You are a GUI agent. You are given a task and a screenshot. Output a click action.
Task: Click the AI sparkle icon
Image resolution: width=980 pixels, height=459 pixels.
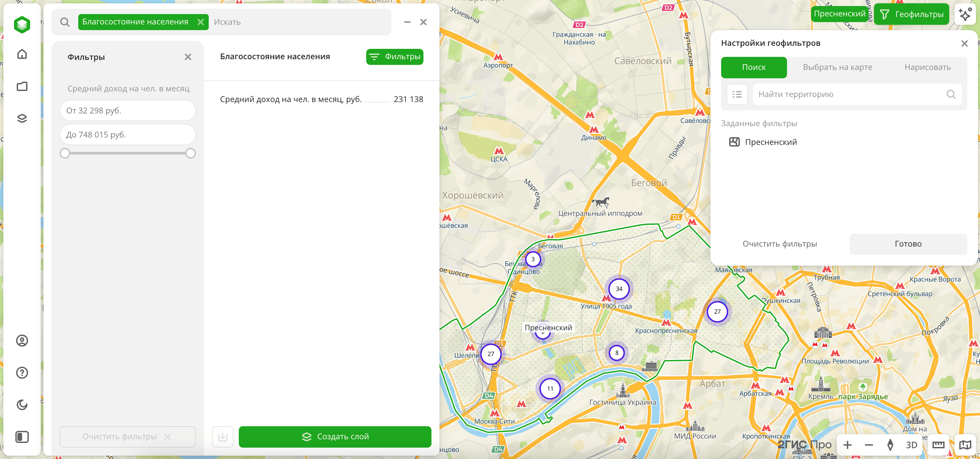[965, 14]
